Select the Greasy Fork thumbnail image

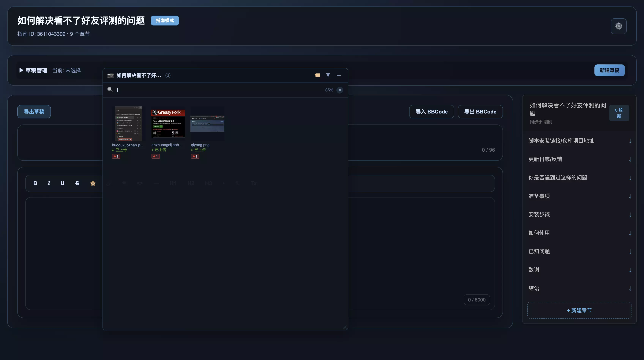168,123
